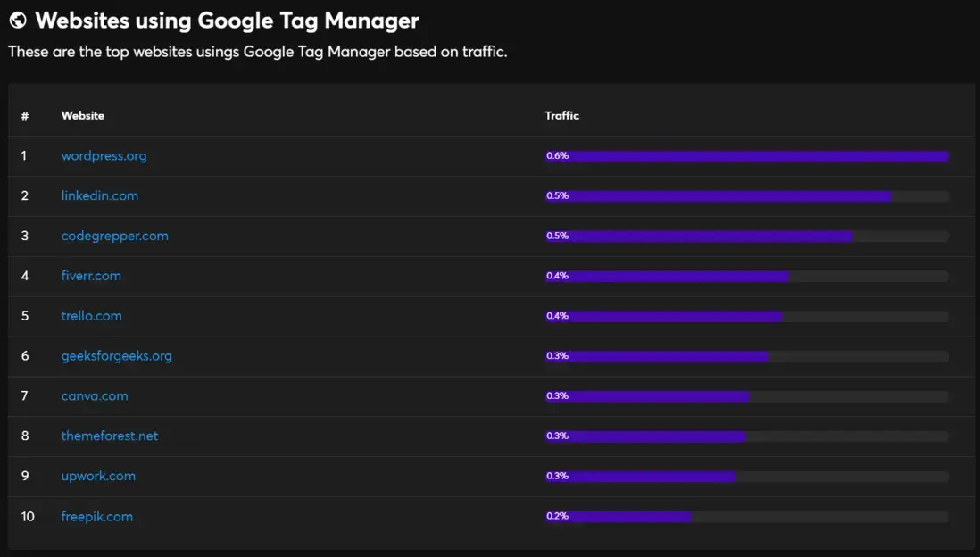Viewport: 980px width, 557px height.
Task: Click the globe icon beside the heading
Action: click(x=18, y=20)
